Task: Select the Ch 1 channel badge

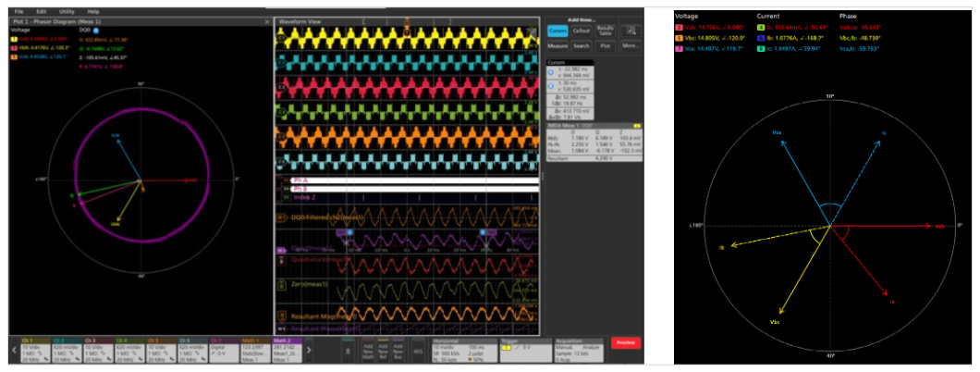Action: point(34,350)
